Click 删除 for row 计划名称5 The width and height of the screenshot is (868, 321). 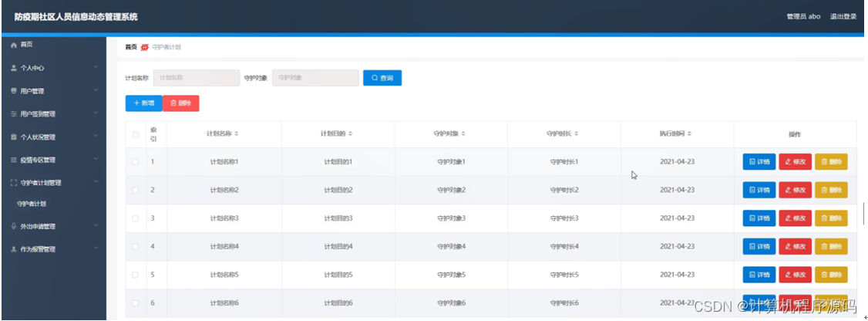tap(831, 275)
